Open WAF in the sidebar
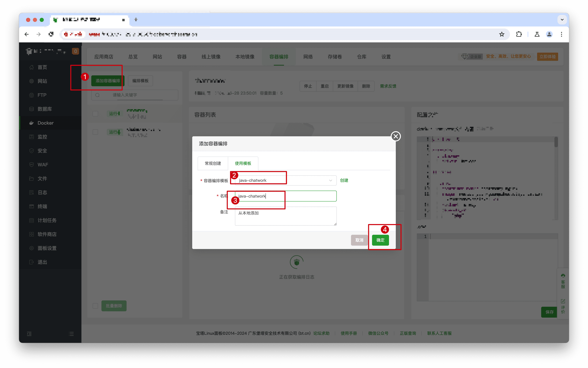 (x=50, y=164)
